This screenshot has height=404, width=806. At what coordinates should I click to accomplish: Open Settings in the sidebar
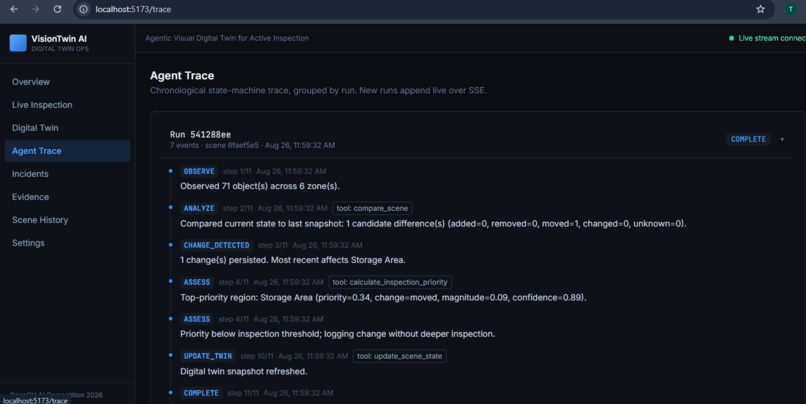(67, 243)
